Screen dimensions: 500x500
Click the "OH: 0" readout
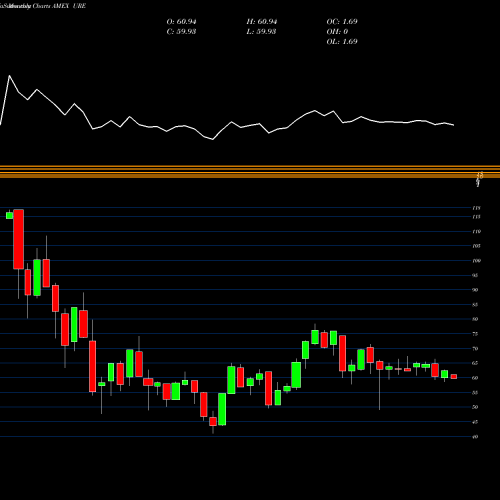[337, 32]
